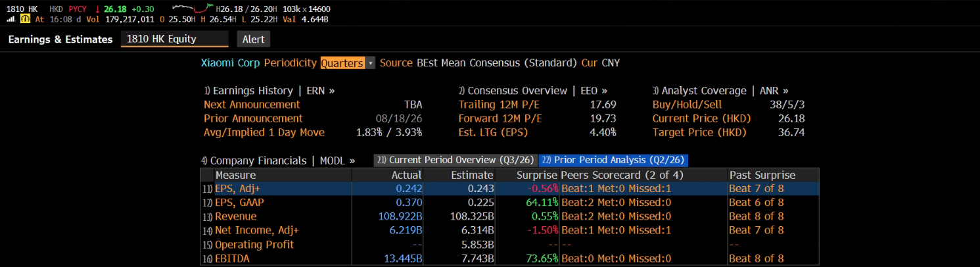980x267 pixels.
Task: Click the signal strength bars icon
Action: coord(10,19)
